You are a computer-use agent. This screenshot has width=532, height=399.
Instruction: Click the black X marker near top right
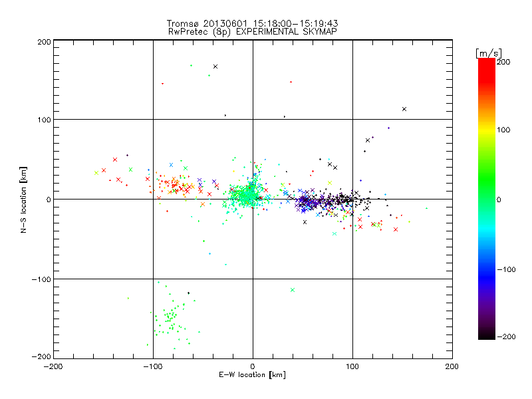pos(404,109)
